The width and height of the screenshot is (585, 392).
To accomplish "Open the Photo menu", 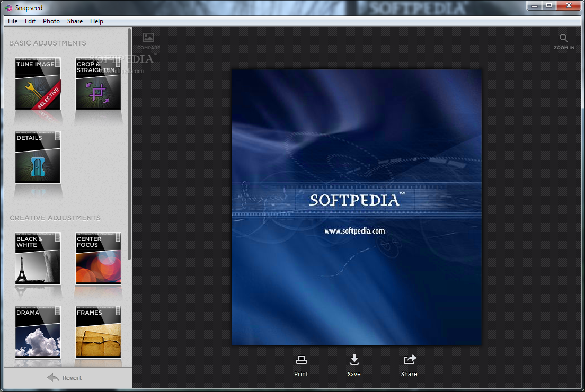I will 51,21.
